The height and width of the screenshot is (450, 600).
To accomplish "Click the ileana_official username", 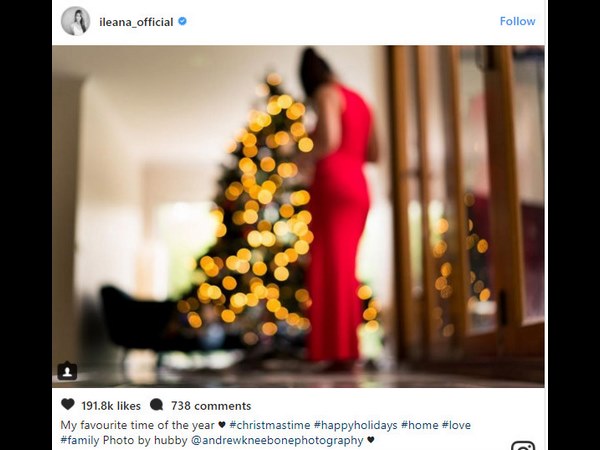I will pyautogui.click(x=136, y=22).
